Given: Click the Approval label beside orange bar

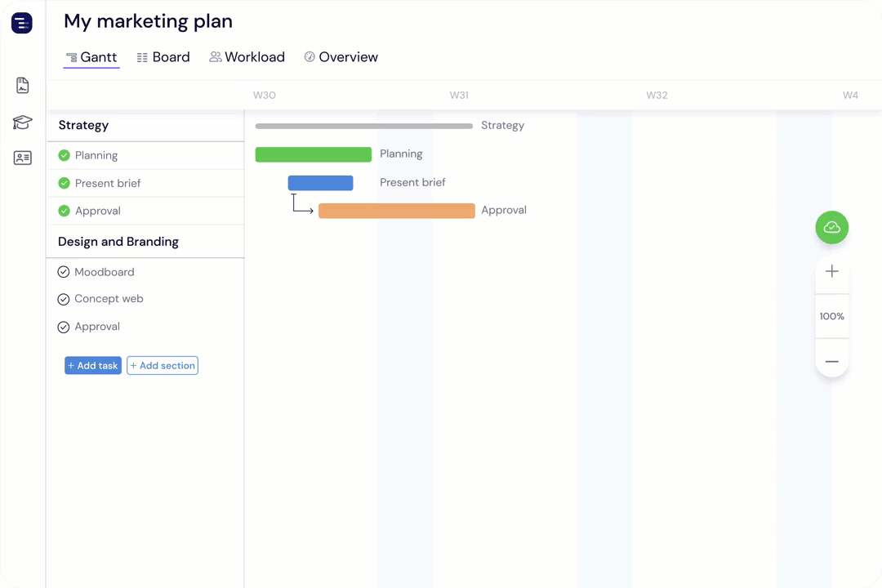Looking at the screenshot, I should click(504, 210).
